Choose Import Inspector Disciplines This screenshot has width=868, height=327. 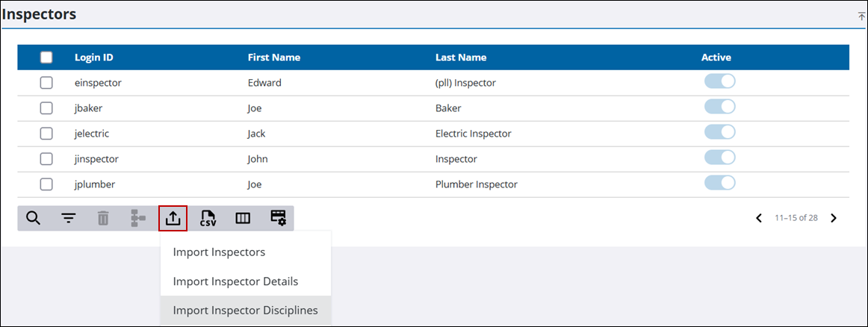246,311
